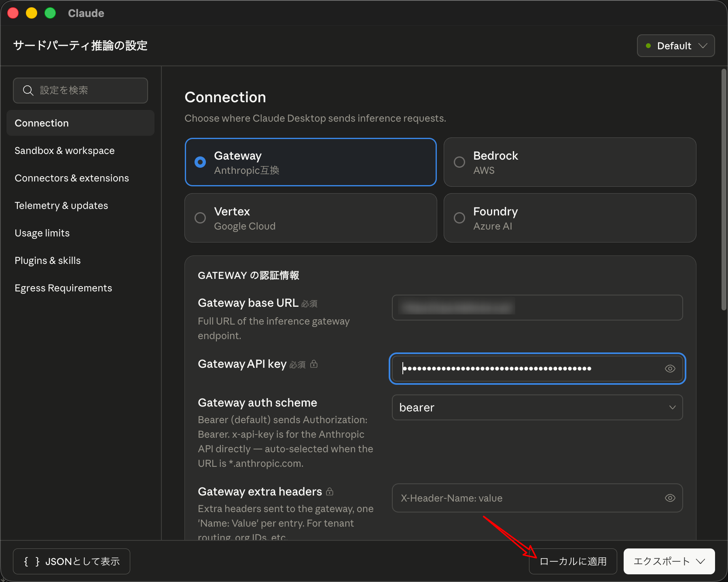Go to Sandbox & workspace settings

[x=80, y=150]
